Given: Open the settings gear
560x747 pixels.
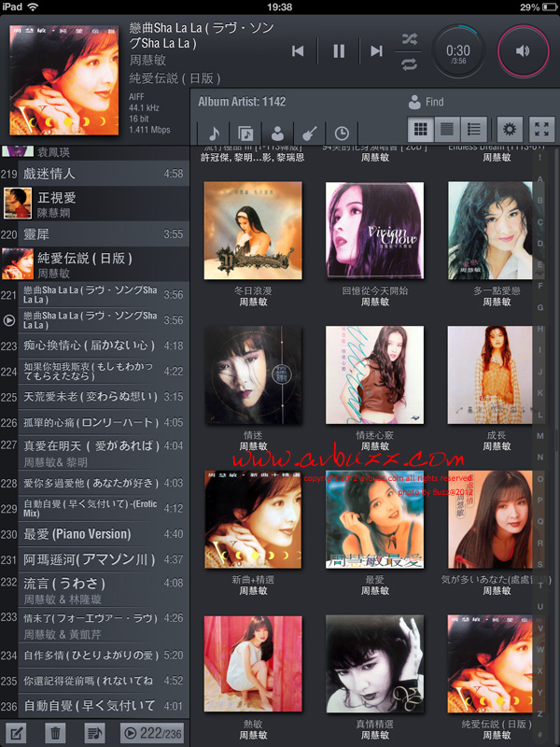Looking at the screenshot, I should (x=509, y=130).
